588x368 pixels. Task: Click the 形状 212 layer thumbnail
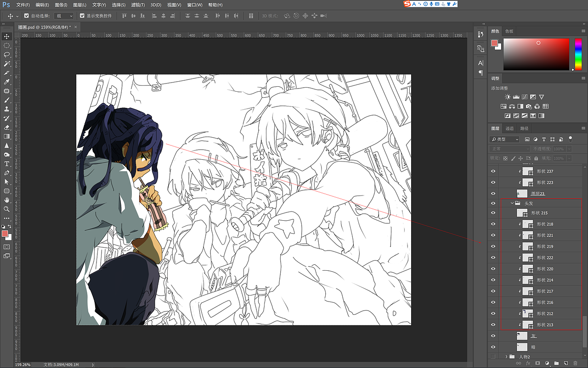coord(527,313)
